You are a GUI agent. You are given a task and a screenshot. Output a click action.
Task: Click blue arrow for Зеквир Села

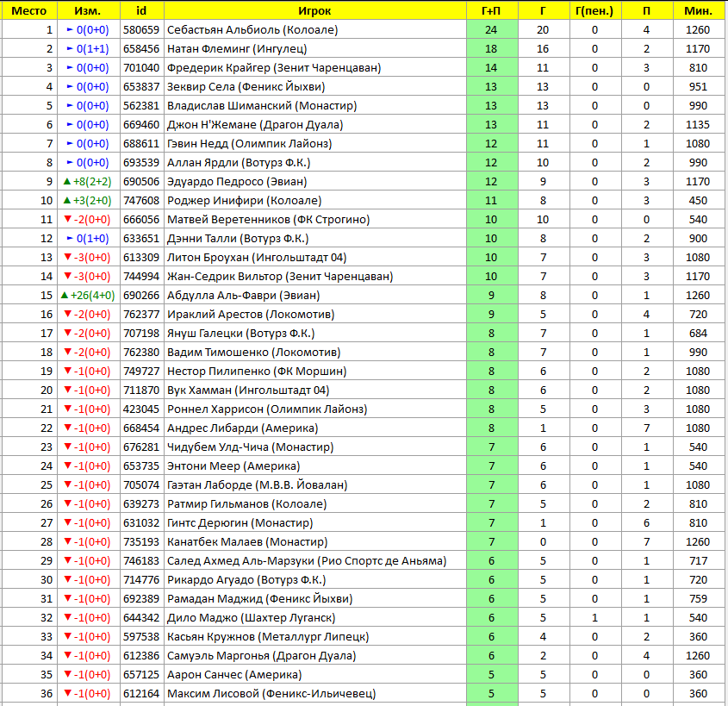pyautogui.click(x=70, y=86)
